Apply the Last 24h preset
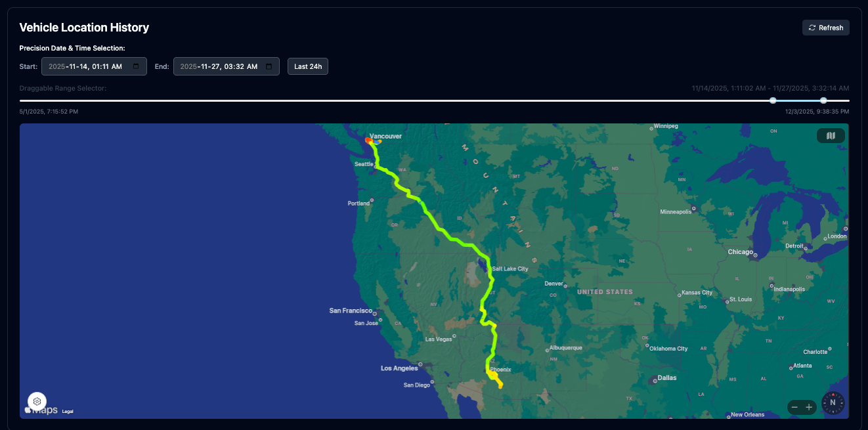868x430 pixels. click(307, 66)
